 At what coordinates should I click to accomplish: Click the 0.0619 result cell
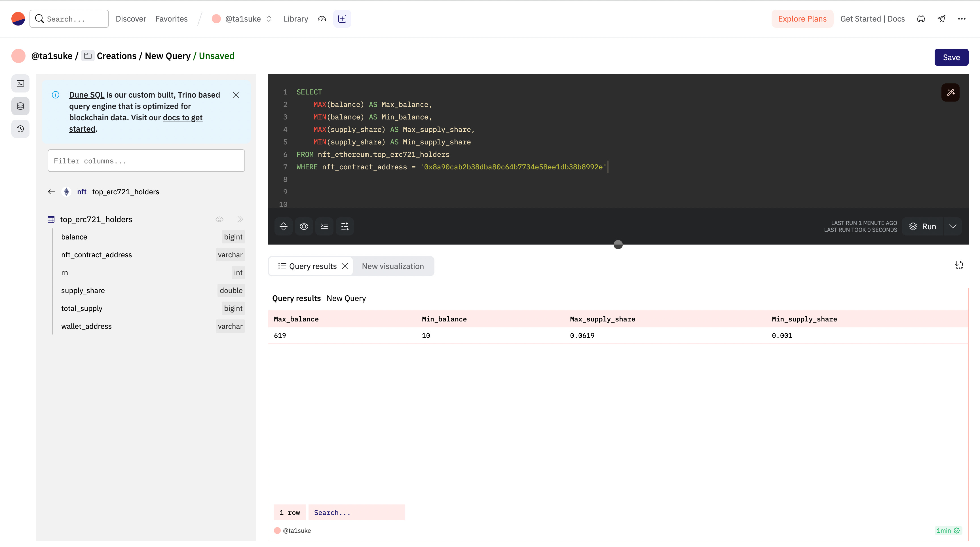(x=582, y=335)
